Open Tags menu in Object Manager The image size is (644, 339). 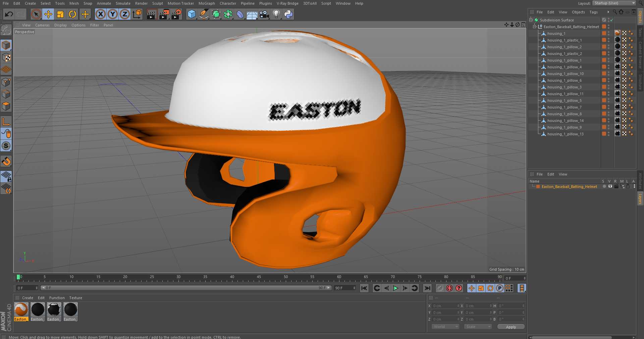593,12
